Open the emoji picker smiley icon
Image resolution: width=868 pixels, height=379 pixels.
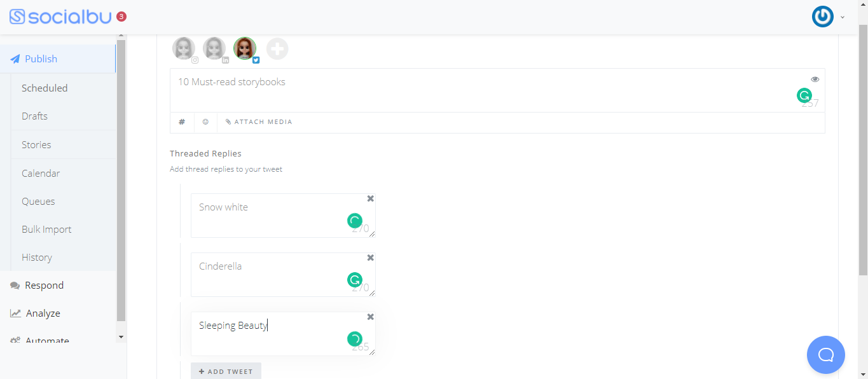click(x=205, y=122)
